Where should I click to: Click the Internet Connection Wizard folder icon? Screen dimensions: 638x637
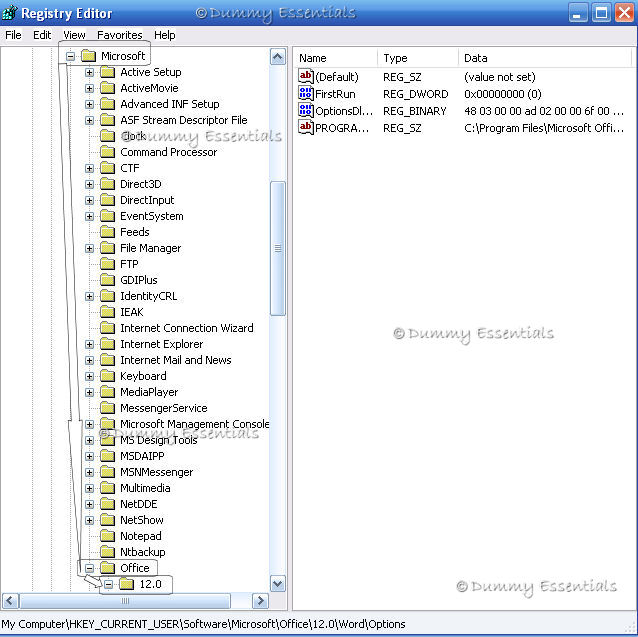[107, 328]
